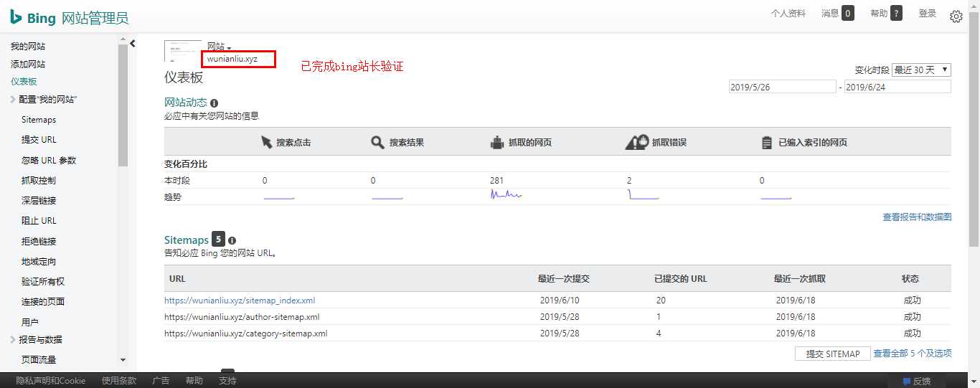Screen dimensions: 980x388
Task: Collapse sidebar with the left arrow
Action: (133, 44)
